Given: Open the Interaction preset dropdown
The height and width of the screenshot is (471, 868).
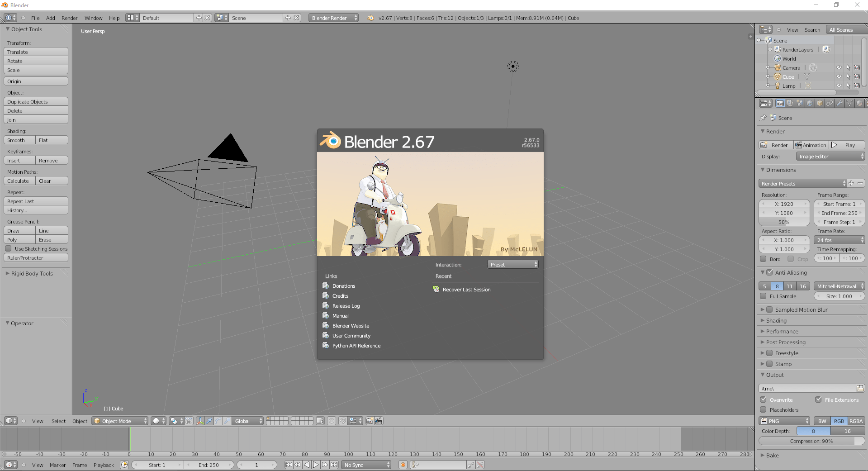Looking at the screenshot, I should pyautogui.click(x=512, y=264).
